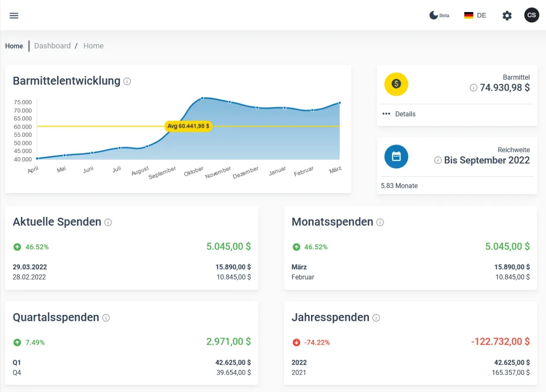
Task: Click the Oktober data point on chart
Action: 202,98
